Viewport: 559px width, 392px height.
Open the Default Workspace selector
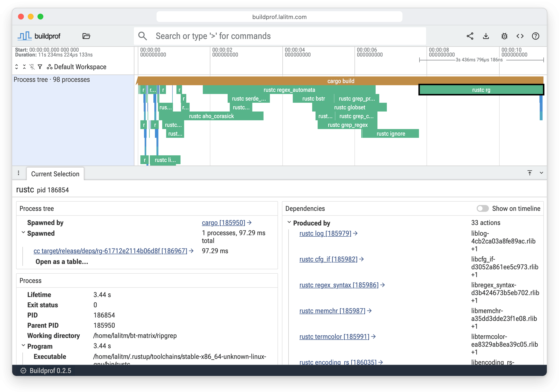click(77, 67)
